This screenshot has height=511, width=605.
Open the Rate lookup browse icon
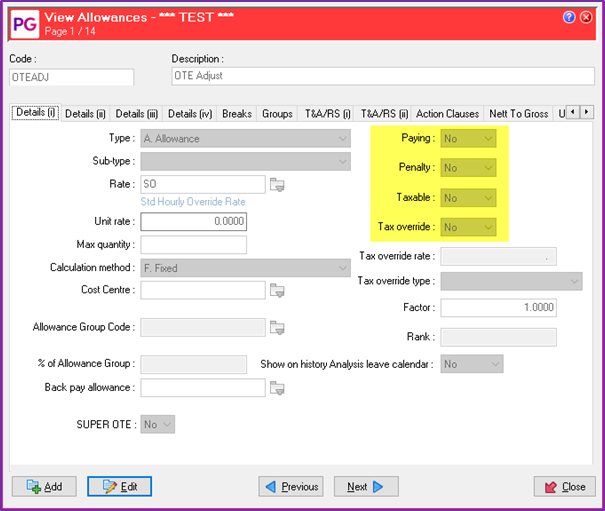[x=278, y=184]
